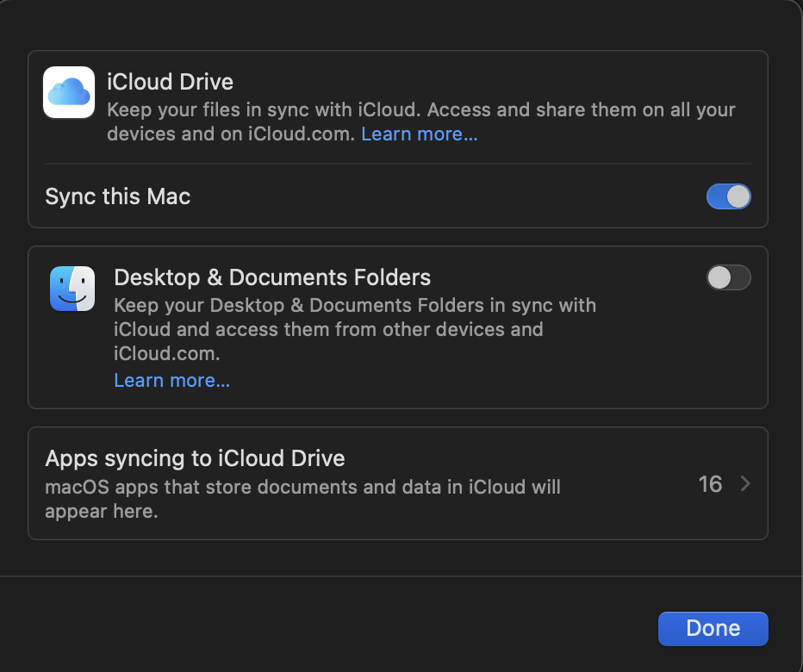Select the Desktop & Documents Folders title
The width and height of the screenshot is (803, 672).
(272, 277)
